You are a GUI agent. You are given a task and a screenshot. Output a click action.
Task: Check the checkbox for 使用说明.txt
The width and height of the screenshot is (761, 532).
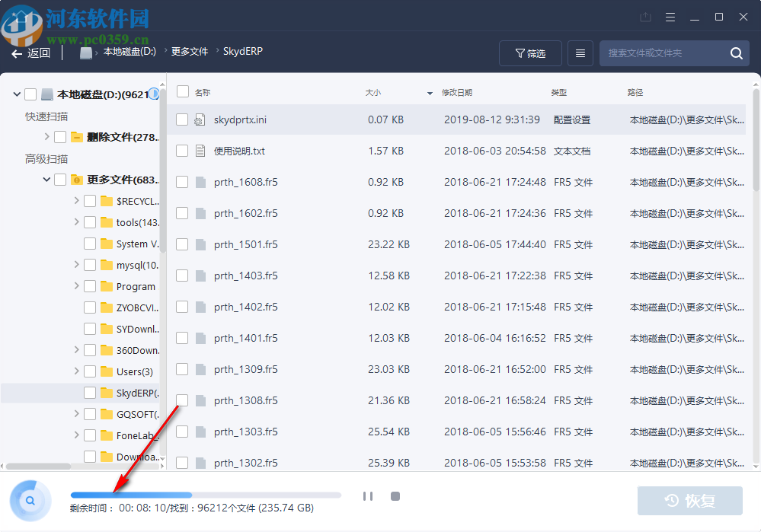pyautogui.click(x=181, y=151)
